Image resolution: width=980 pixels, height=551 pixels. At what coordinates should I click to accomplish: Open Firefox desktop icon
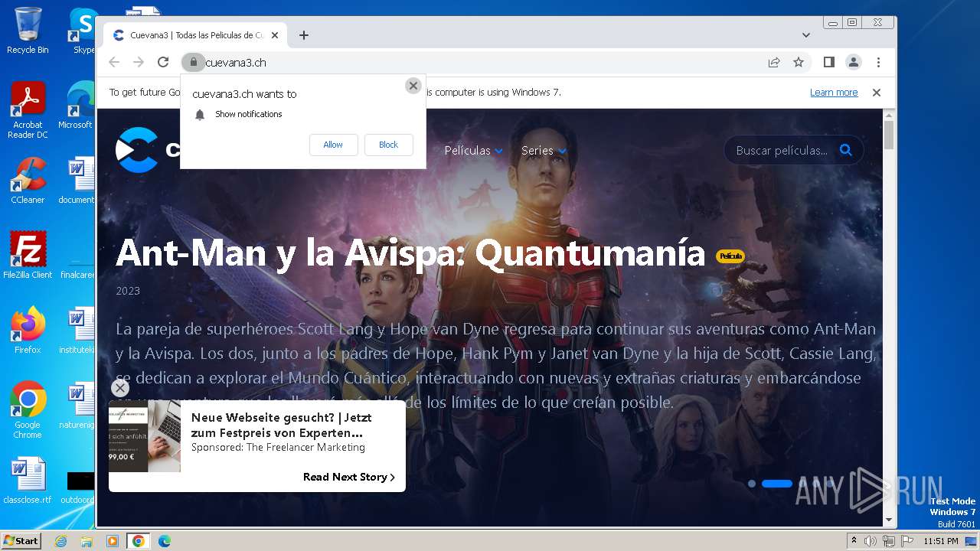(28, 331)
